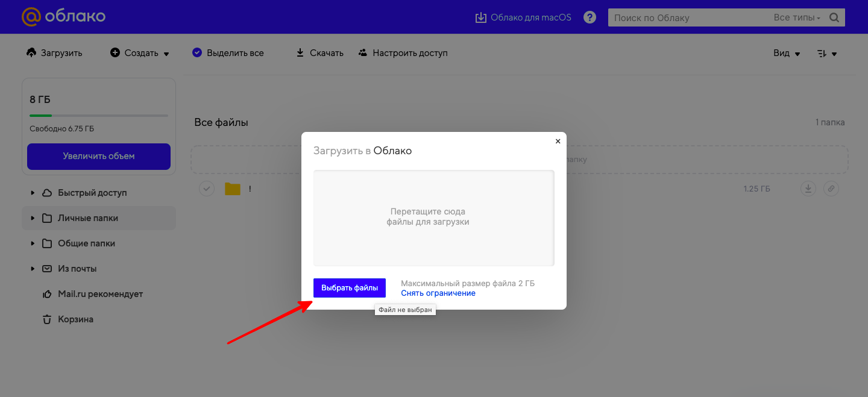
Task: Click the search magnifier icon
Action: (x=834, y=17)
